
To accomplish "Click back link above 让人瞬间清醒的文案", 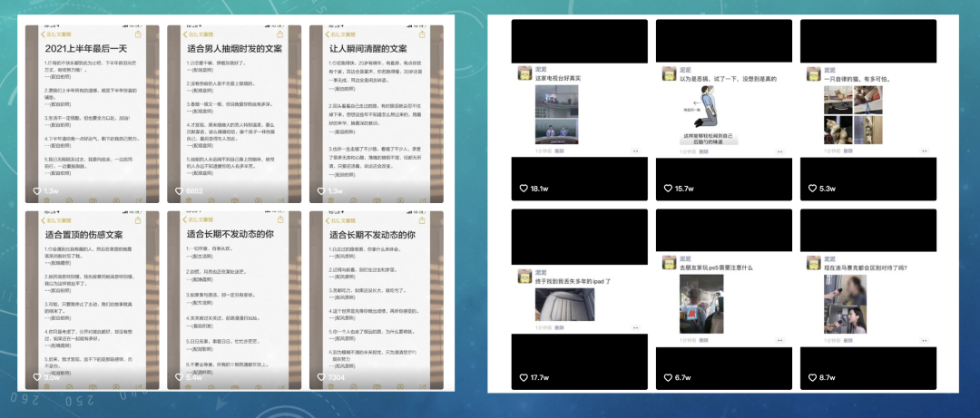I will 340,34.
